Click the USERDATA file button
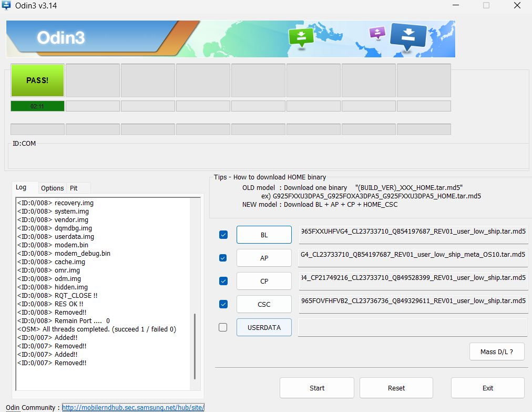 pos(264,327)
